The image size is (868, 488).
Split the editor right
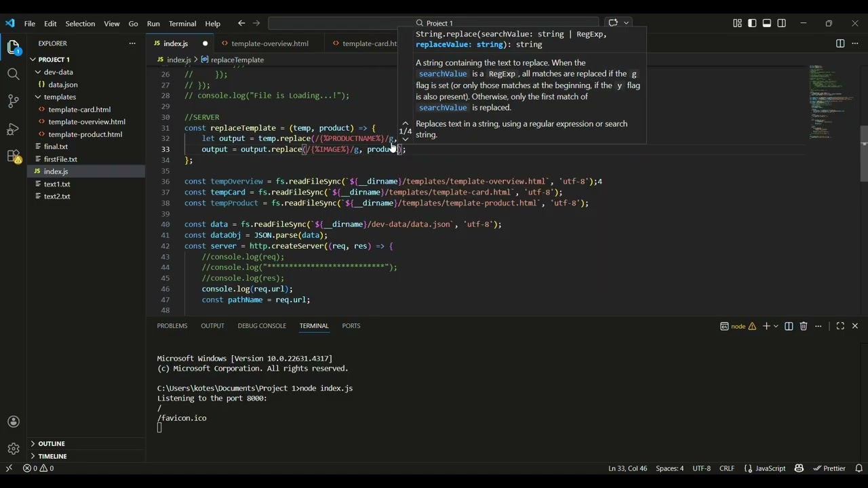pyautogui.click(x=840, y=43)
